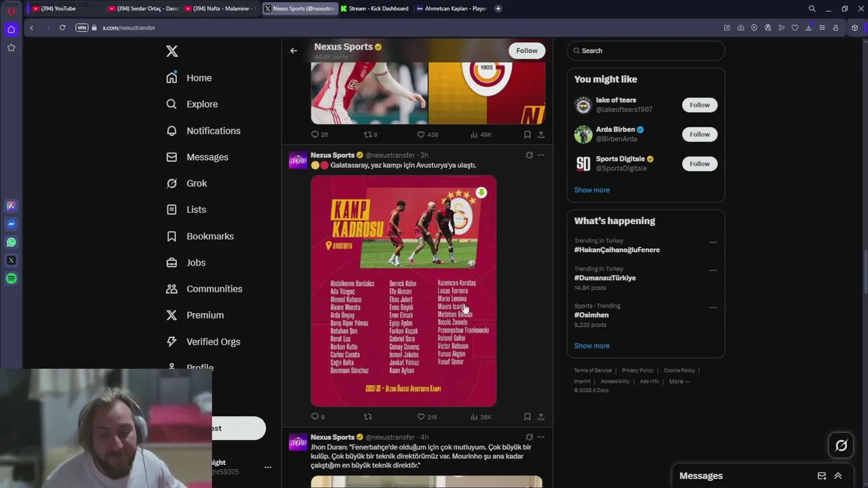Click the Communities people icon

click(x=172, y=289)
